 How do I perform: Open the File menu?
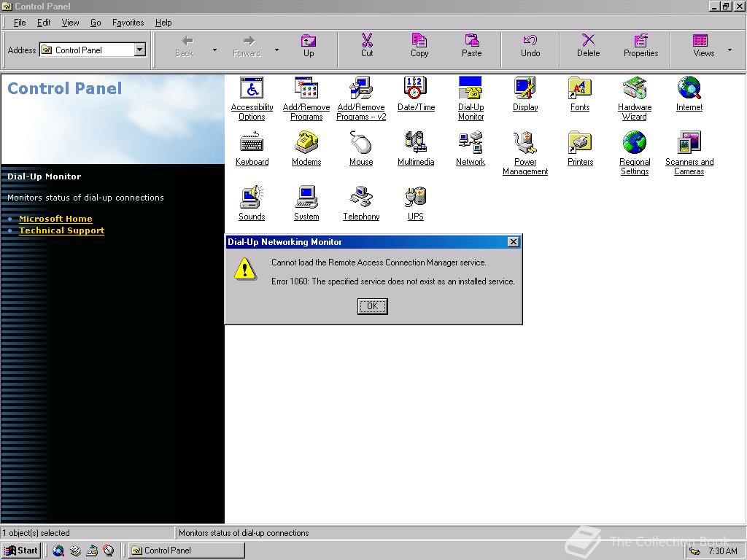[20, 23]
